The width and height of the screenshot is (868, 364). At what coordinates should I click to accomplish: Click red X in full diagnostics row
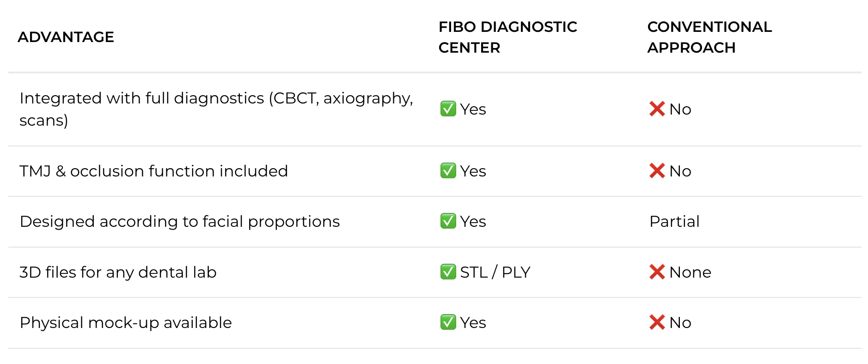[x=657, y=109]
